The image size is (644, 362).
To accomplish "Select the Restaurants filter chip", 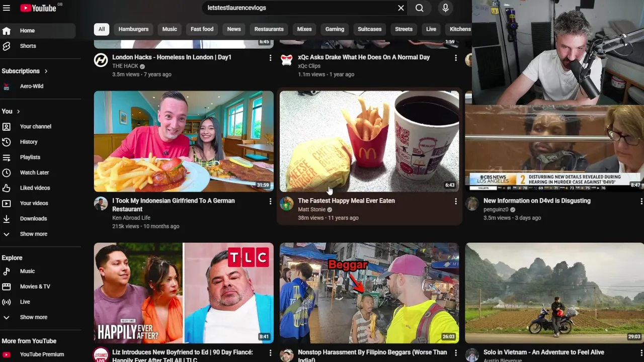I will [x=269, y=29].
